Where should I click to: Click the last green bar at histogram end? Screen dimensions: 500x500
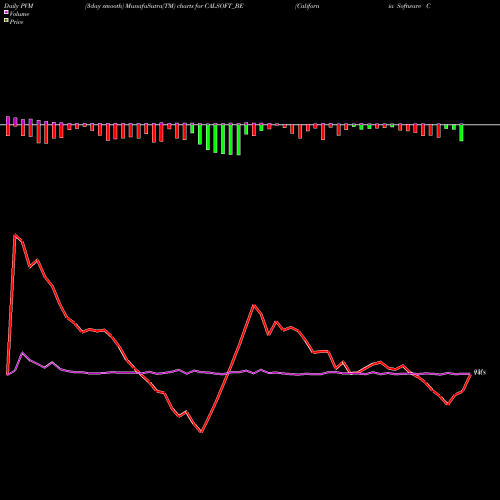point(461,133)
